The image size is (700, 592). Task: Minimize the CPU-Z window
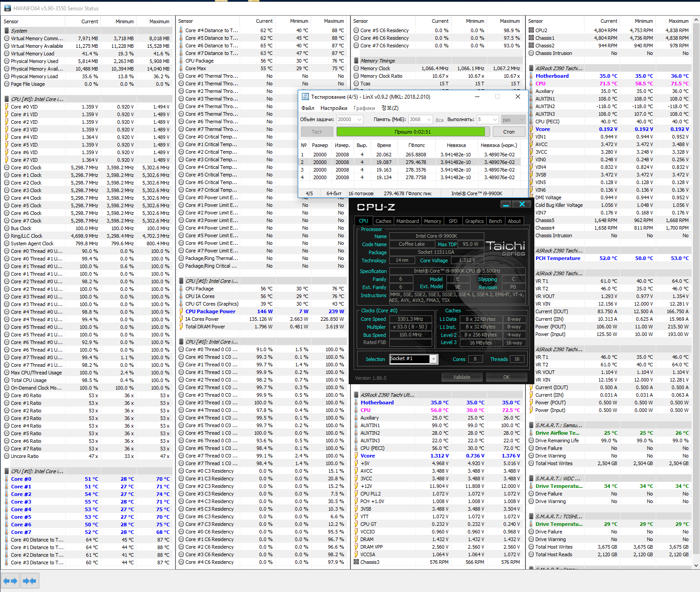(x=506, y=205)
